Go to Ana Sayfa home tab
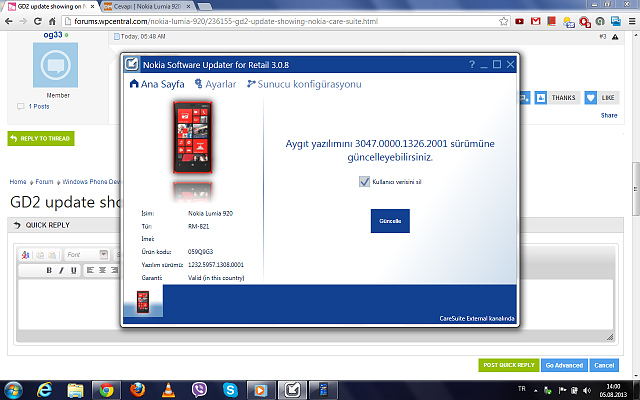The height and width of the screenshot is (400, 640). point(157,84)
